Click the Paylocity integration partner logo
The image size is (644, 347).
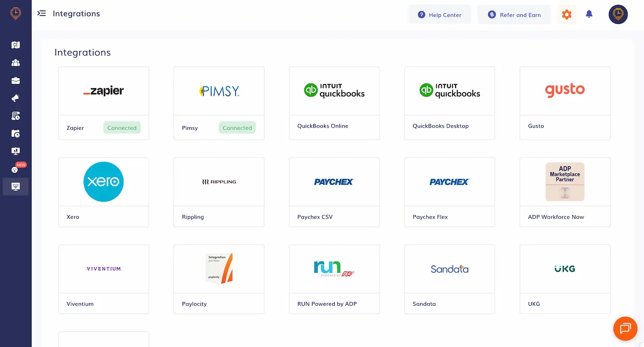[219, 268]
